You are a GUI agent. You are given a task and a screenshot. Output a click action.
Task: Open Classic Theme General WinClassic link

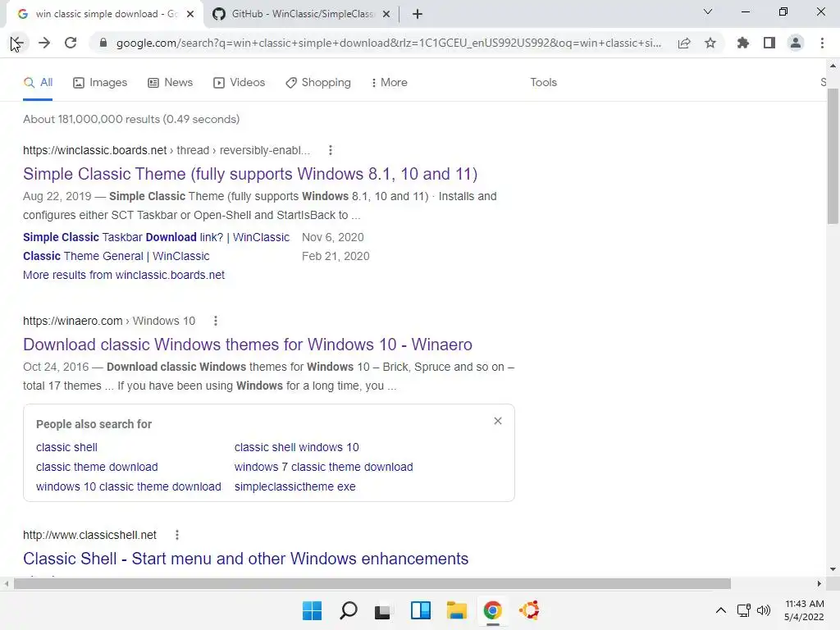pos(116,256)
